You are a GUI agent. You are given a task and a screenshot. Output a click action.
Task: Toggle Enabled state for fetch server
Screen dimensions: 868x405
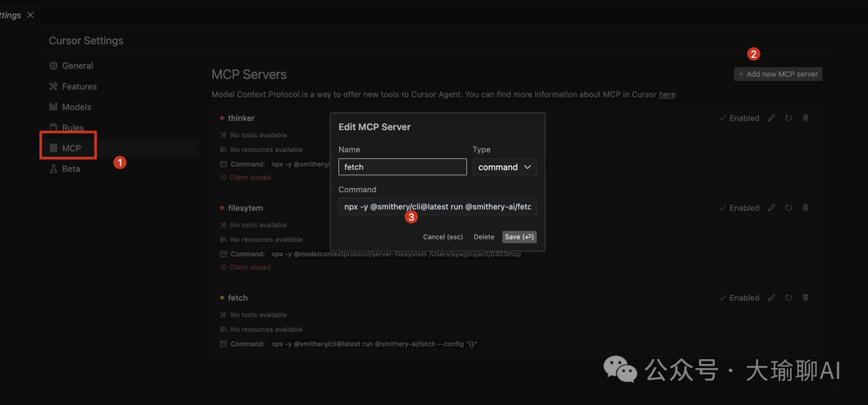point(739,298)
